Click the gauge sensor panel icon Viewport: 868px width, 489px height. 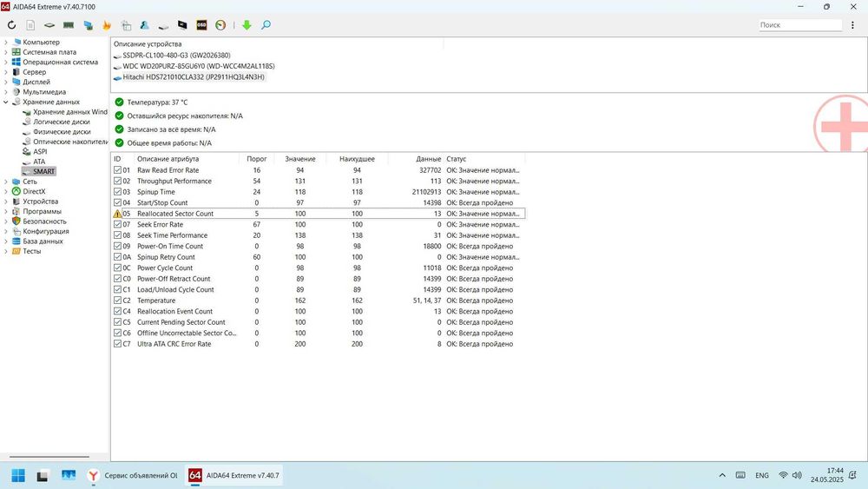(x=220, y=25)
